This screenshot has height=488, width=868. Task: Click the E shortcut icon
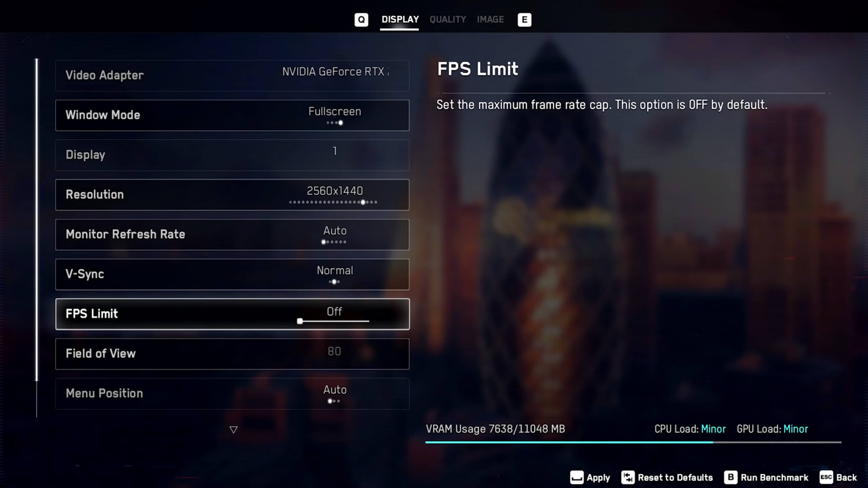(524, 20)
